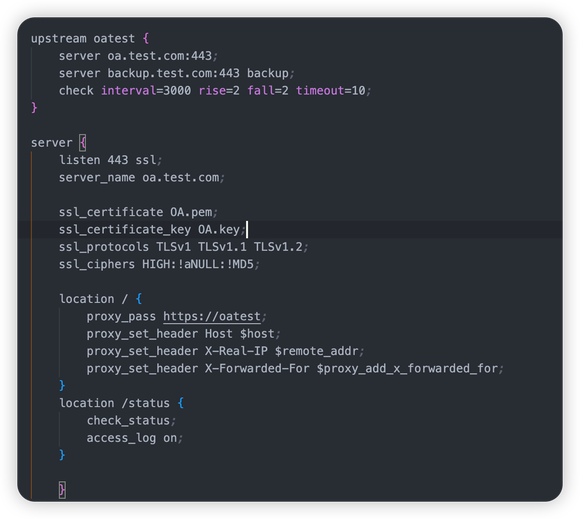Click the blue brace after location /
The width and height of the screenshot is (580, 519).
pos(139,299)
